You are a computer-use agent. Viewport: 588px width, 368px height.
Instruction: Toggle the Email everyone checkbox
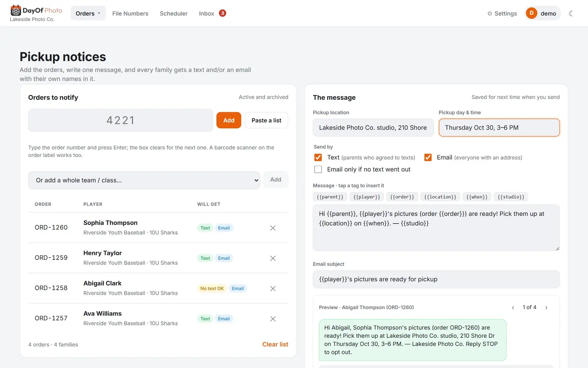point(428,157)
